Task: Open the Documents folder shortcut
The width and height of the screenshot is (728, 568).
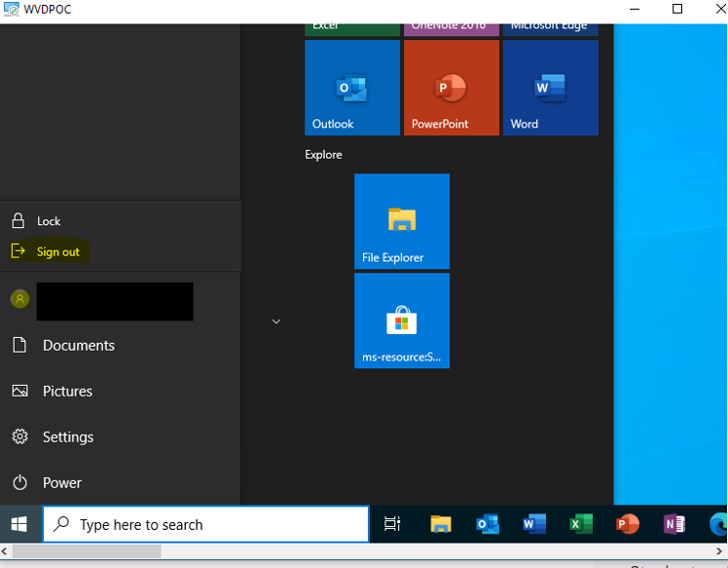Action: pyautogui.click(x=78, y=346)
